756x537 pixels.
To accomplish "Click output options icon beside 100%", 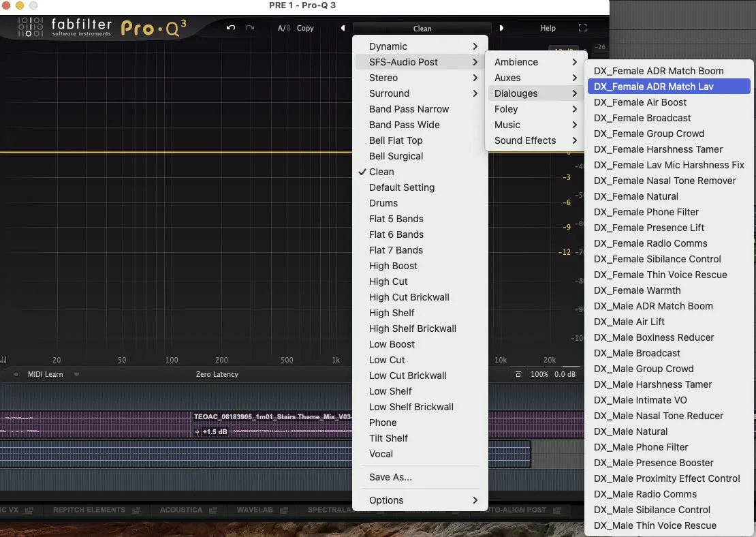I will click(x=518, y=374).
